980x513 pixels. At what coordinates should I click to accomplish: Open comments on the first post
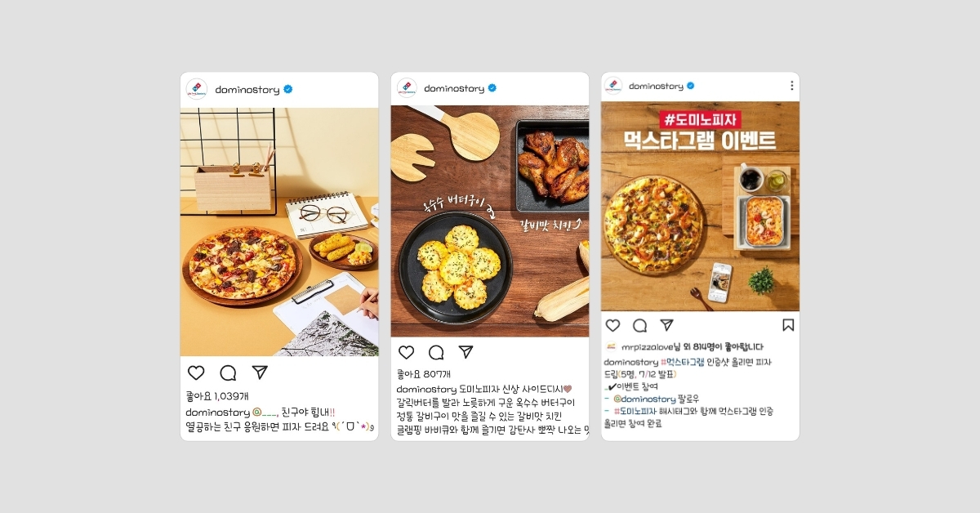(228, 372)
